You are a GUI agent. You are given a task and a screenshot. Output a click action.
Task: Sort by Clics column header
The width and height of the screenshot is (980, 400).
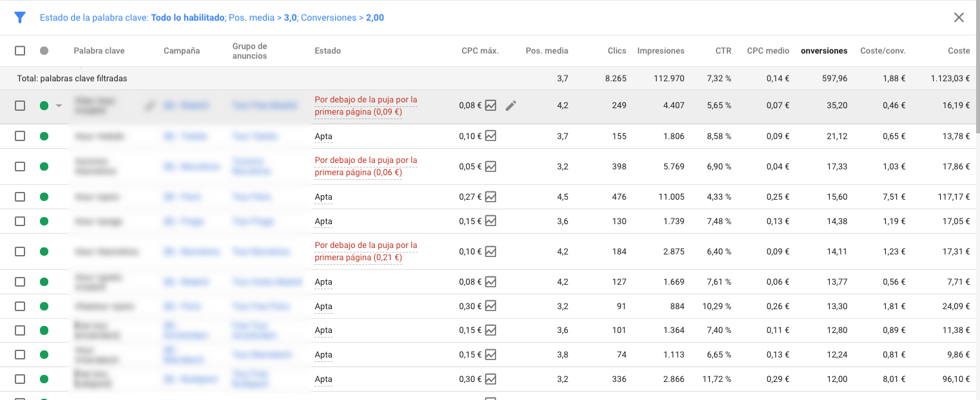coord(617,51)
